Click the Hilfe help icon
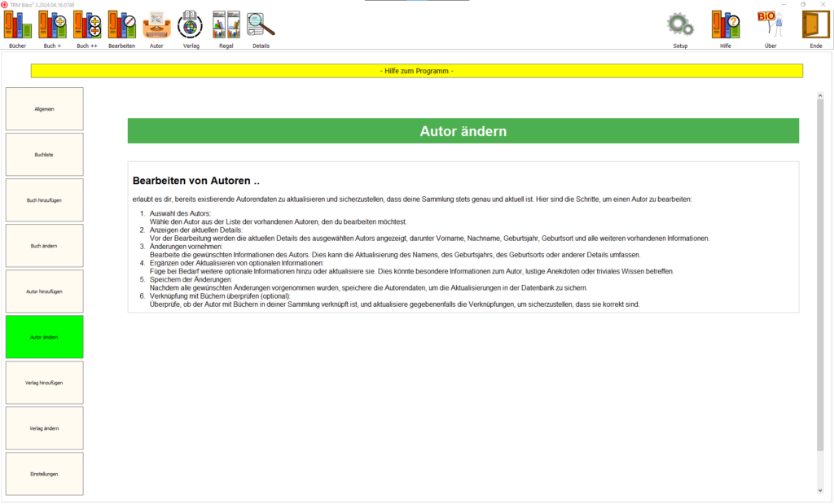The image size is (834, 504). click(725, 25)
